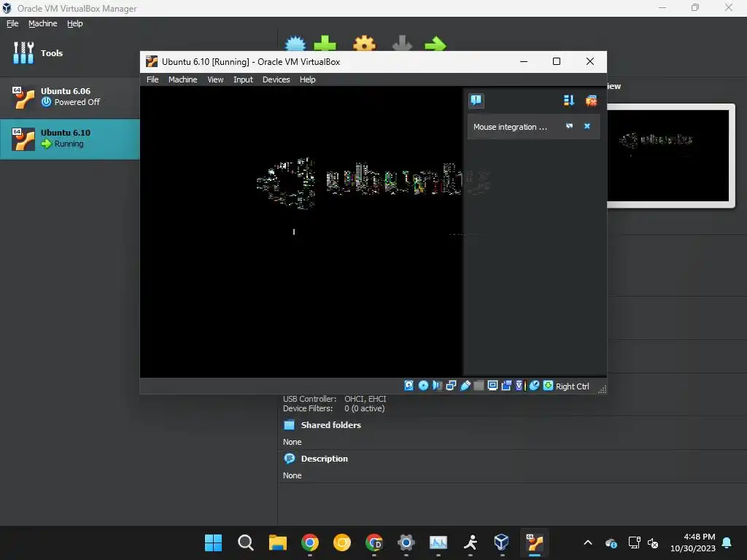Open Machine menu in VirtualBox Manager

[x=42, y=23]
